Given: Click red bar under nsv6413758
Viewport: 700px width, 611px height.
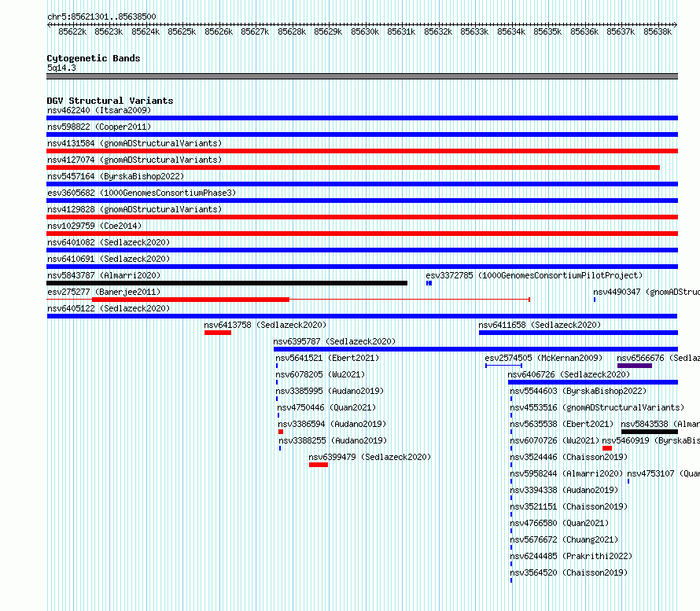Looking at the screenshot, I should click(218, 333).
